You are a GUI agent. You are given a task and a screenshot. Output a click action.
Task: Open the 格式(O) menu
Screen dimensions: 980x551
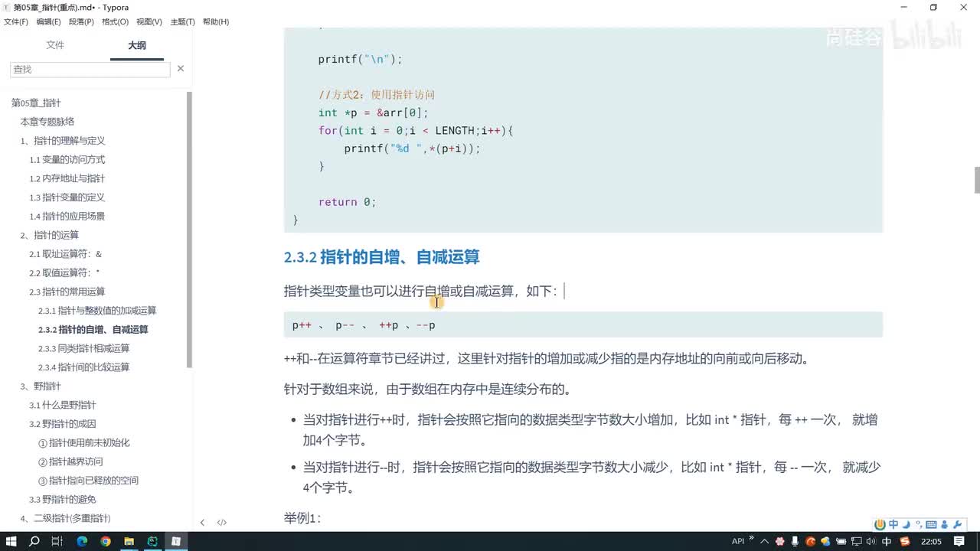coord(116,22)
